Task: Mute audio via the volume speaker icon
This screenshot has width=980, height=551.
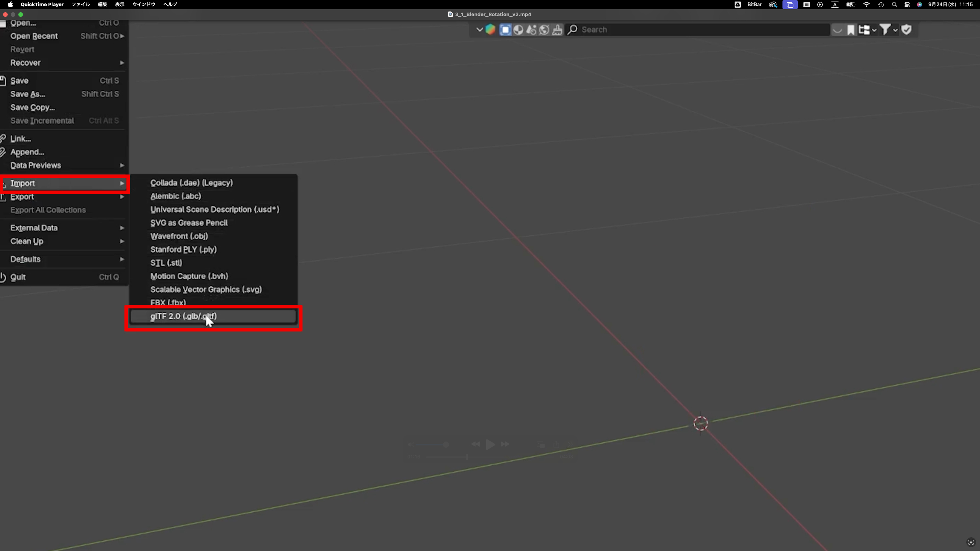Action: (x=411, y=445)
